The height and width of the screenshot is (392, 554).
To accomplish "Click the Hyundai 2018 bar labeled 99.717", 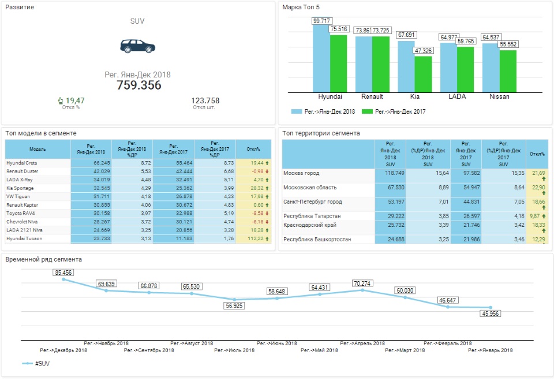I will (x=321, y=58).
